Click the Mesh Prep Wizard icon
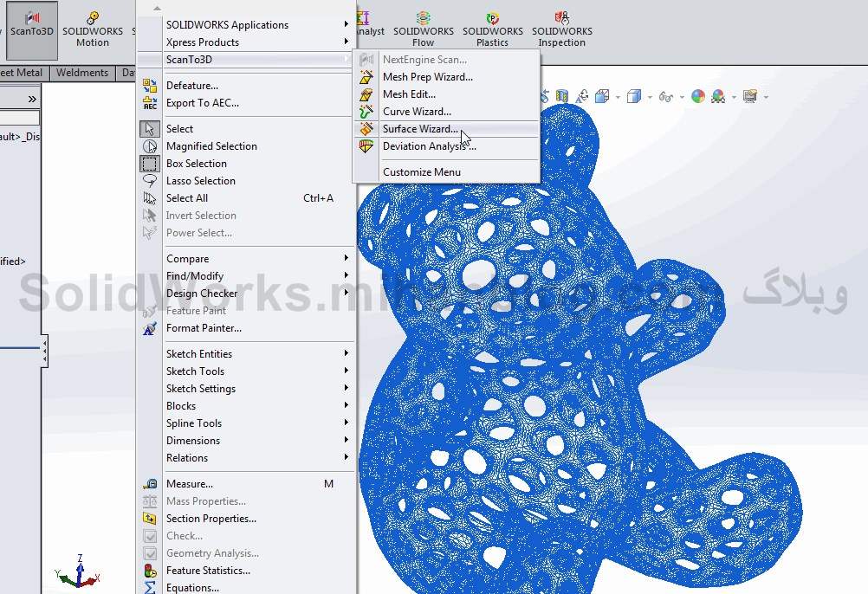 [366, 77]
